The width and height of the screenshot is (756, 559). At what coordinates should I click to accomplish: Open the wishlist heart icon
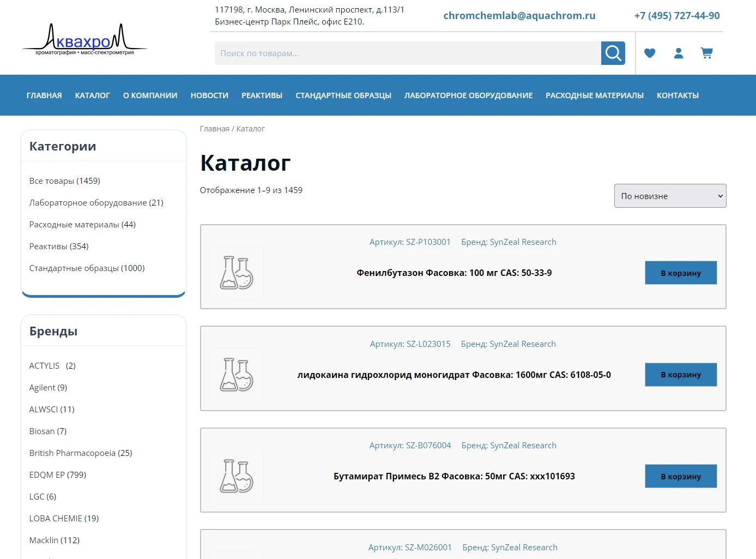pos(649,53)
